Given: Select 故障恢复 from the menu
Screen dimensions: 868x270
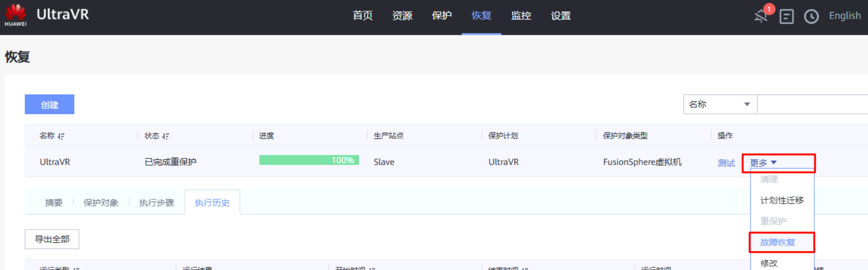Looking at the screenshot, I should (777, 242).
